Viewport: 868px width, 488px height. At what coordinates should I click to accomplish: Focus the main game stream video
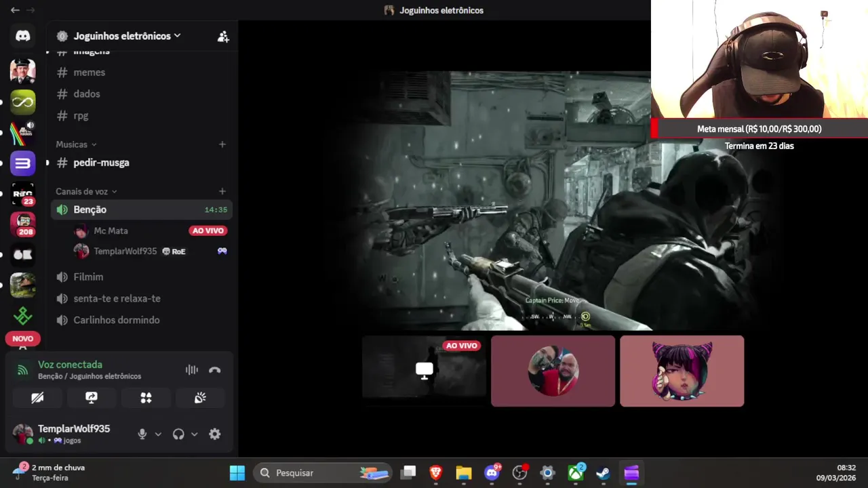click(553, 200)
